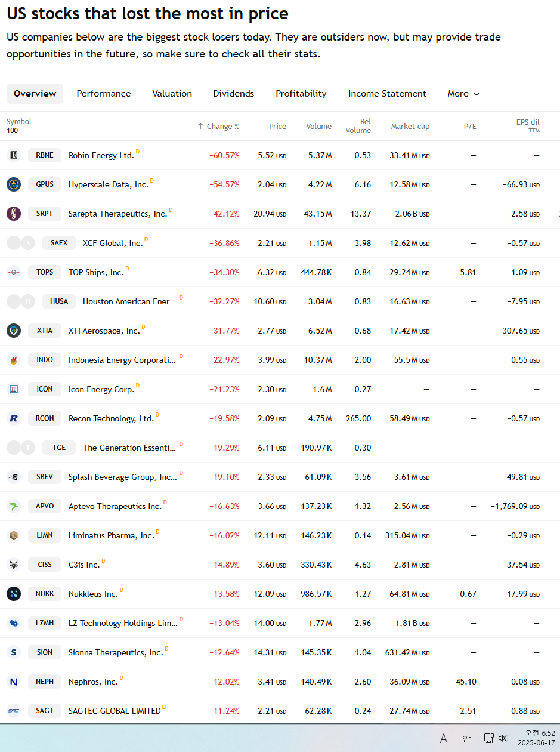
Task: Click the Sarepta Therapeutics SRPT logo icon
Action: pyautogui.click(x=14, y=214)
